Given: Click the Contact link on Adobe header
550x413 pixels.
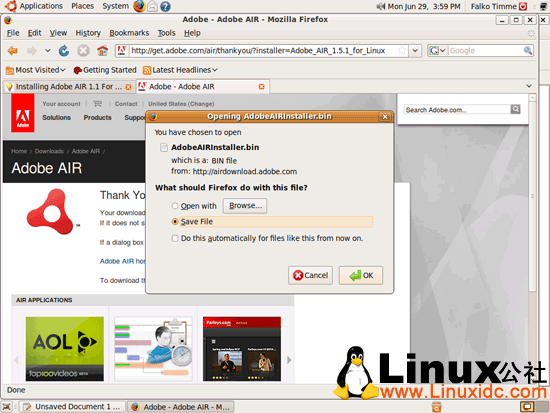Looking at the screenshot, I should (x=126, y=104).
